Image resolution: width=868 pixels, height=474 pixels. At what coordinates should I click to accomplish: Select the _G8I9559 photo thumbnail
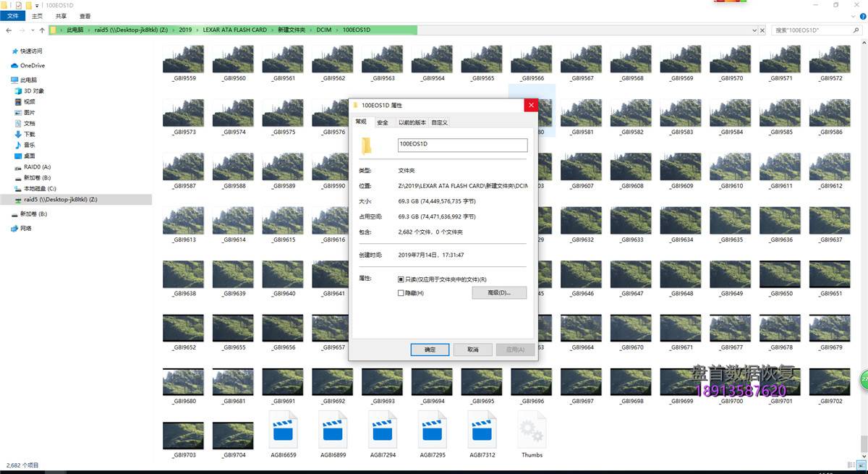click(183, 60)
